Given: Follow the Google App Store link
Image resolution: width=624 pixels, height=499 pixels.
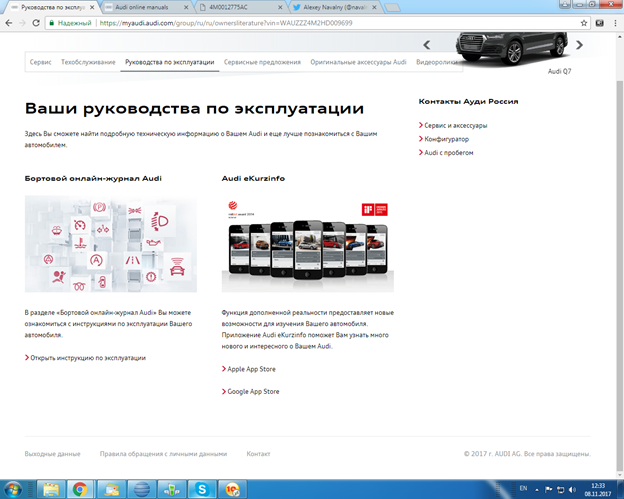Looking at the screenshot, I should coord(254,391).
